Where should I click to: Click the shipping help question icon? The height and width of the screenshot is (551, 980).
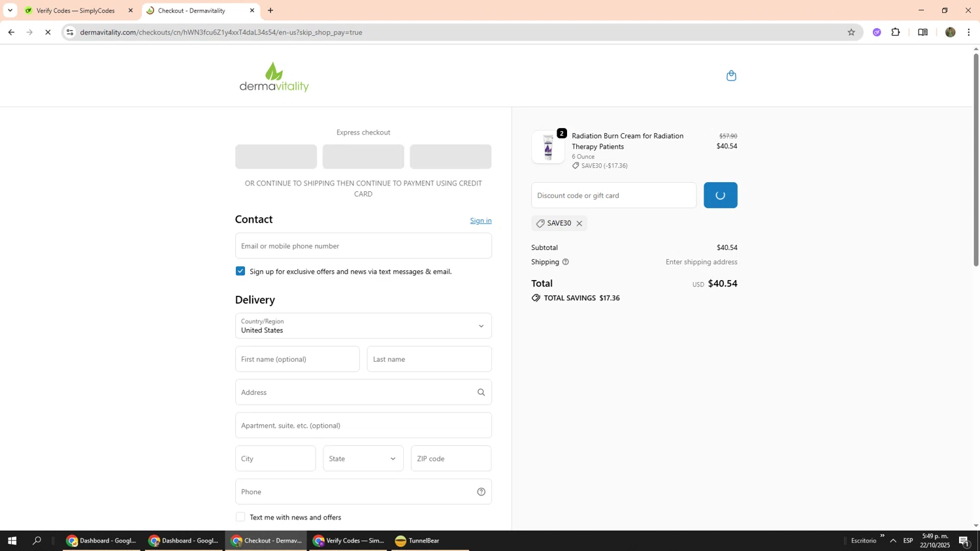pos(566,262)
